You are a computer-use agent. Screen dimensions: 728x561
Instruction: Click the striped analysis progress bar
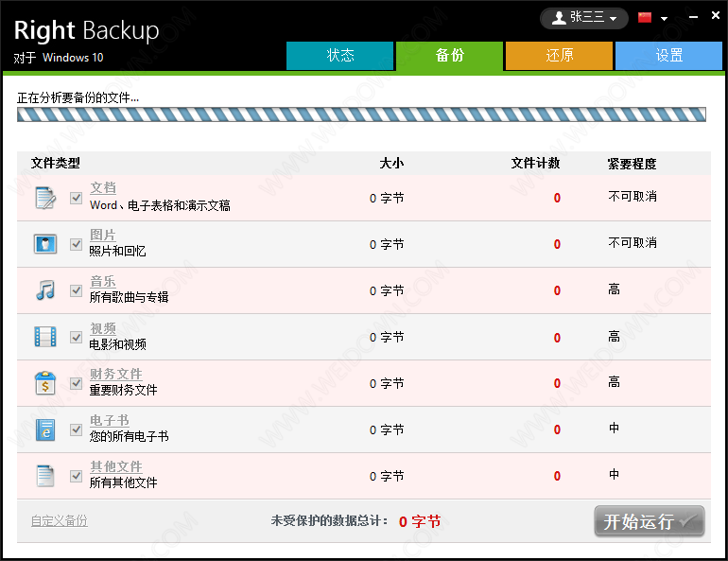(361, 115)
